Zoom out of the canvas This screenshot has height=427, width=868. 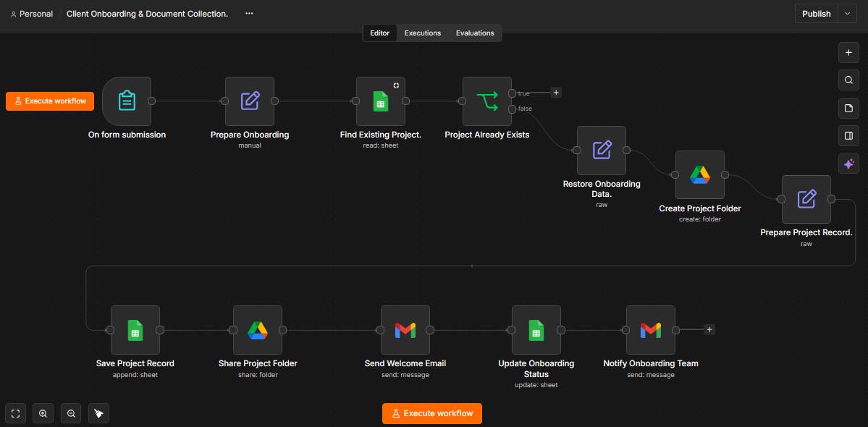click(x=71, y=413)
